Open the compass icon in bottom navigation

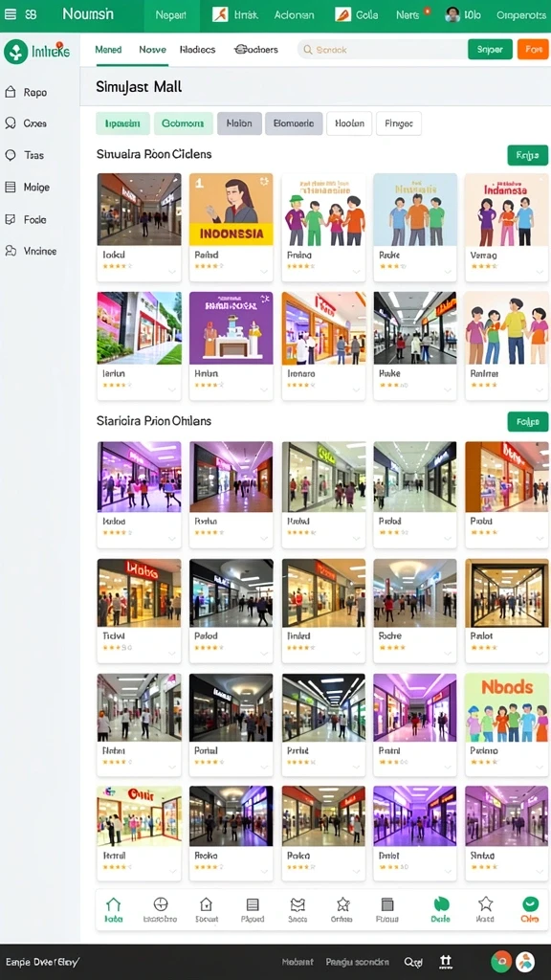[161, 904]
